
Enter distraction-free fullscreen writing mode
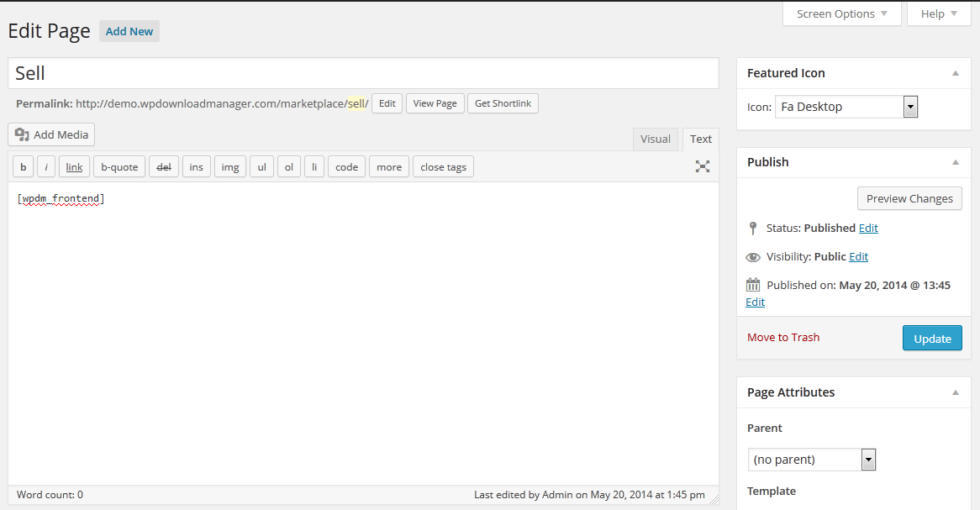pos(703,166)
